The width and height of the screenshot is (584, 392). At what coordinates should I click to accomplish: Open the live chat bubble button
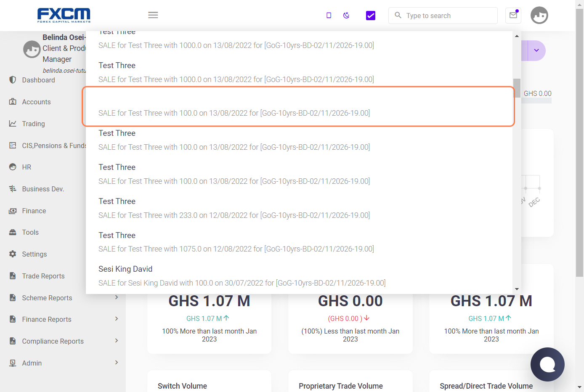(547, 364)
